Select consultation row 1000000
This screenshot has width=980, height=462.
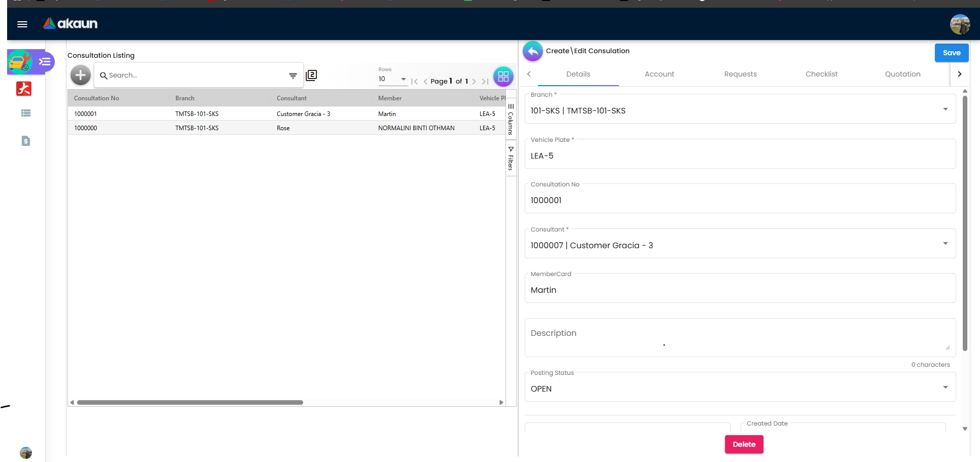click(x=286, y=128)
